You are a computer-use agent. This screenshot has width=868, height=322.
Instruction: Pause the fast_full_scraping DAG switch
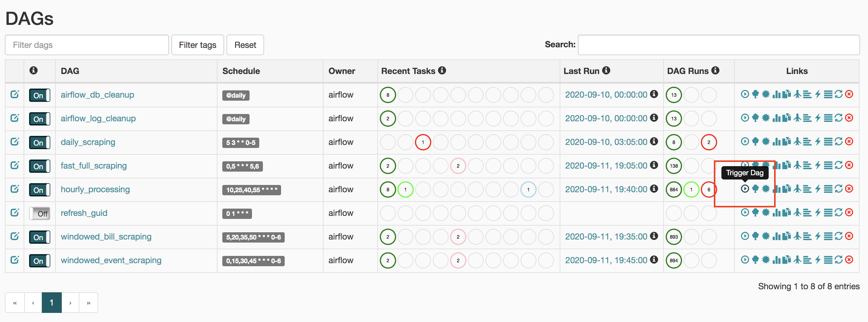pyautogui.click(x=39, y=166)
